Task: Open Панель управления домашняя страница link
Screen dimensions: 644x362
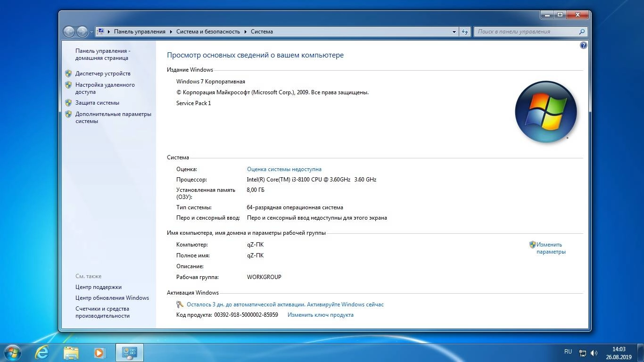Action: pos(103,54)
